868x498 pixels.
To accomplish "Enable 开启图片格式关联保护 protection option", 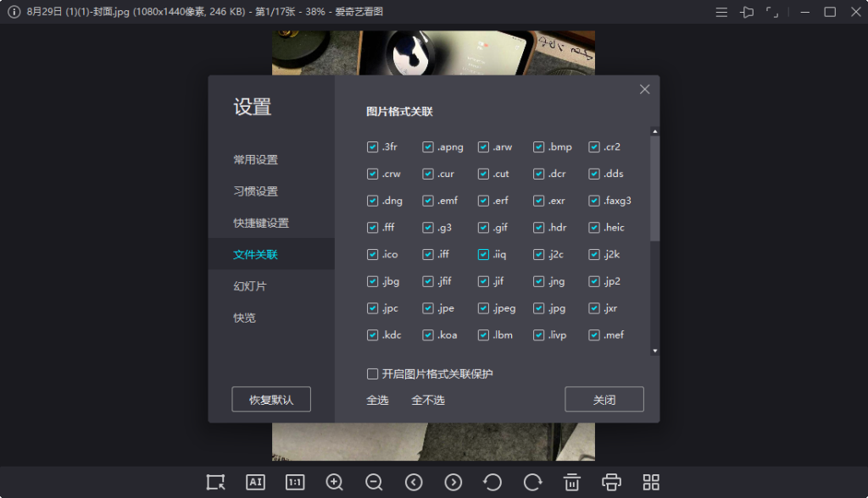I will (x=372, y=373).
